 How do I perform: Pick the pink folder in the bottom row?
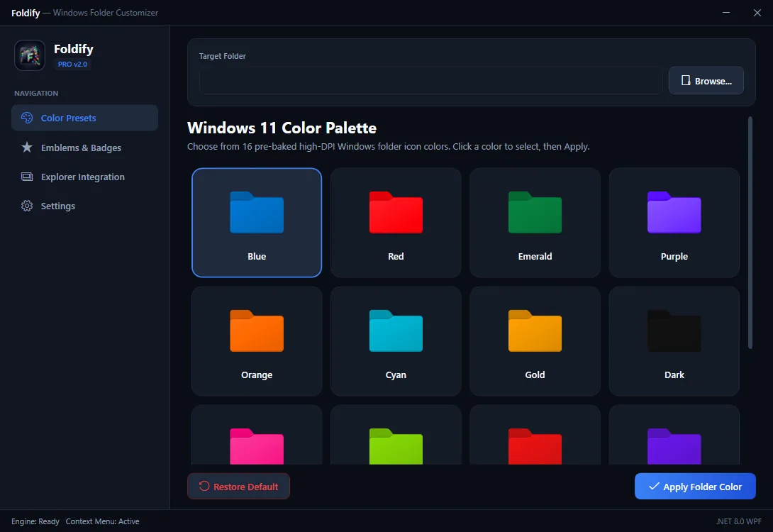(257, 447)
